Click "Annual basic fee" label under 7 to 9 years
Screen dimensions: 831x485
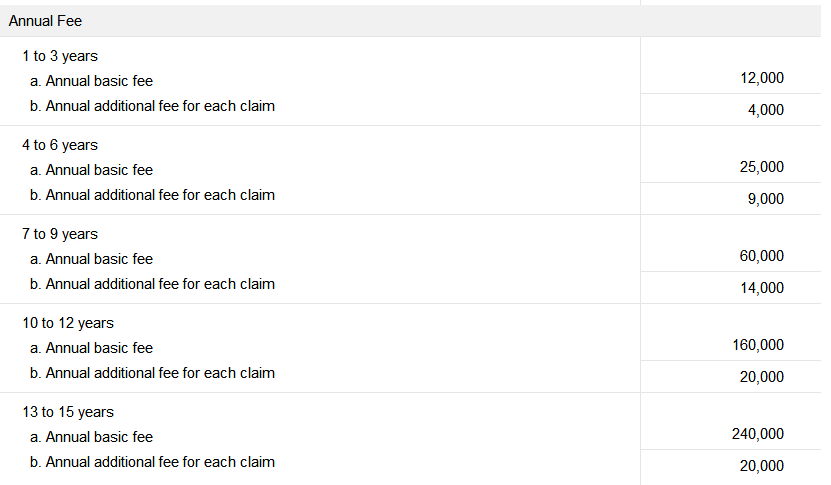(92, 259)
